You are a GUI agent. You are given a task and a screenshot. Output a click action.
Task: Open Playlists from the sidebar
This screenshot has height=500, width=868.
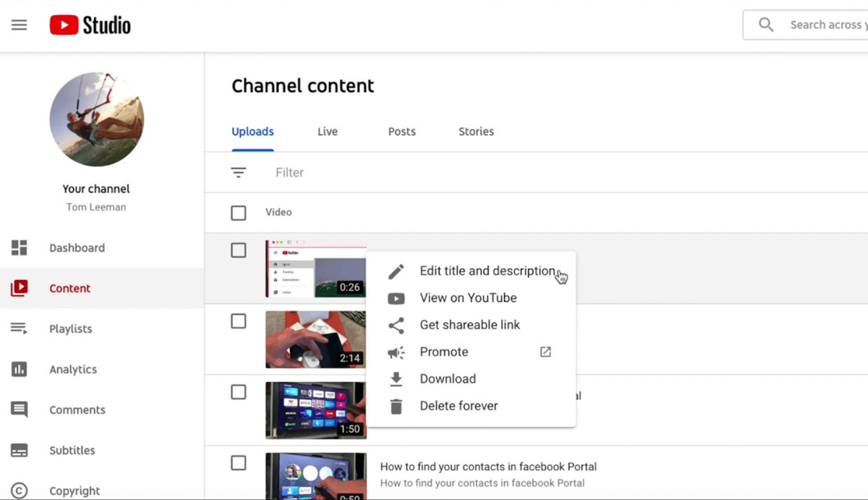(x=70, y=329)
